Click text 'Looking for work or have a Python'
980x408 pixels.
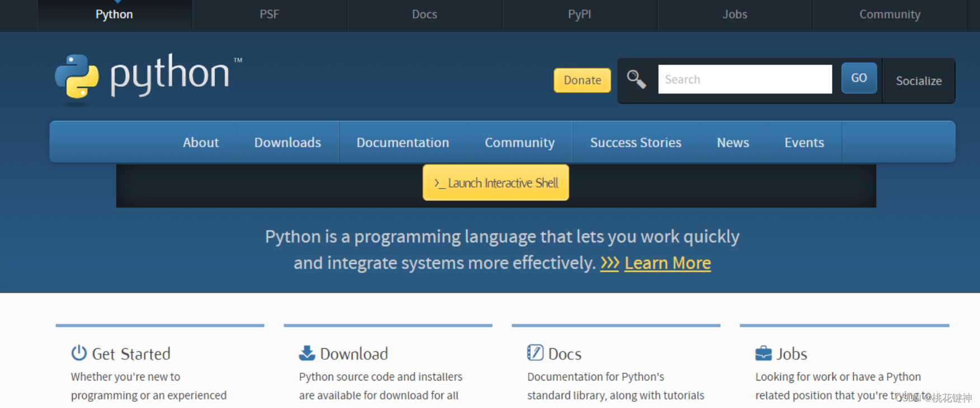point(838,377)
